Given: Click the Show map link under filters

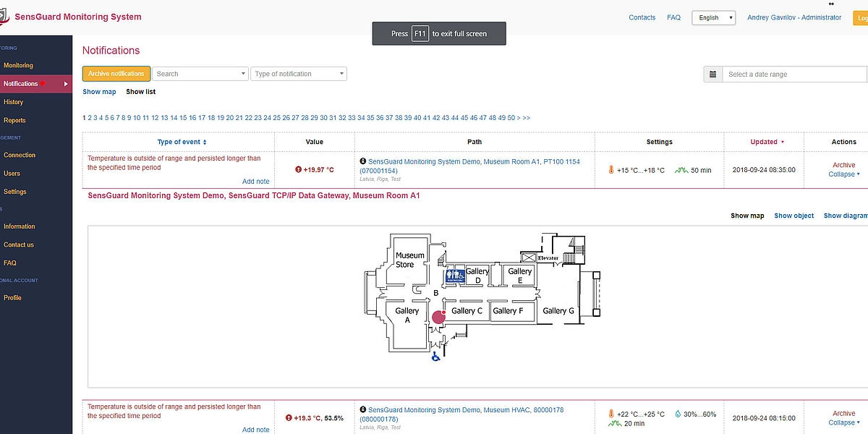Looking at the screenshot, I should tap(99, 92).
